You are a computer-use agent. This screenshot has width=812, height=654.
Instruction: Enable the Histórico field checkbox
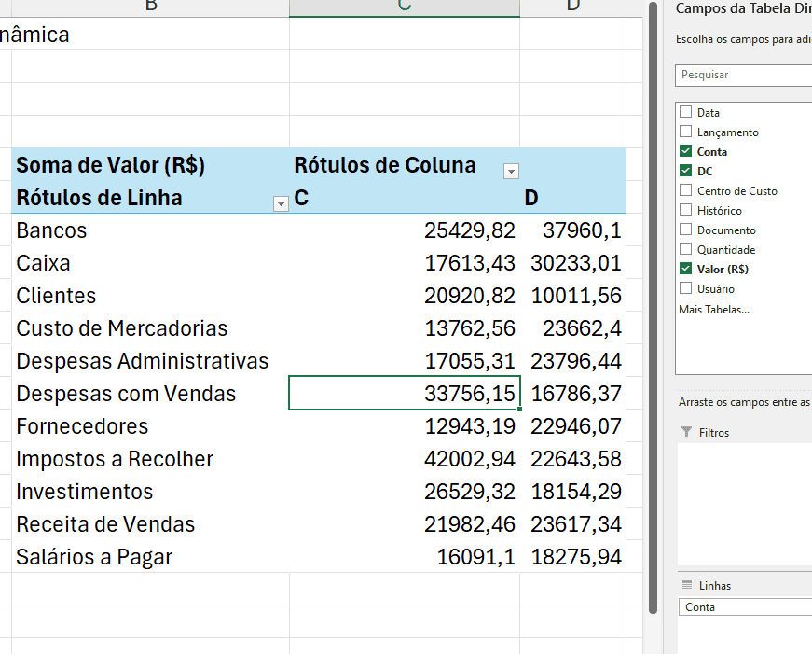tap(686, 210)
